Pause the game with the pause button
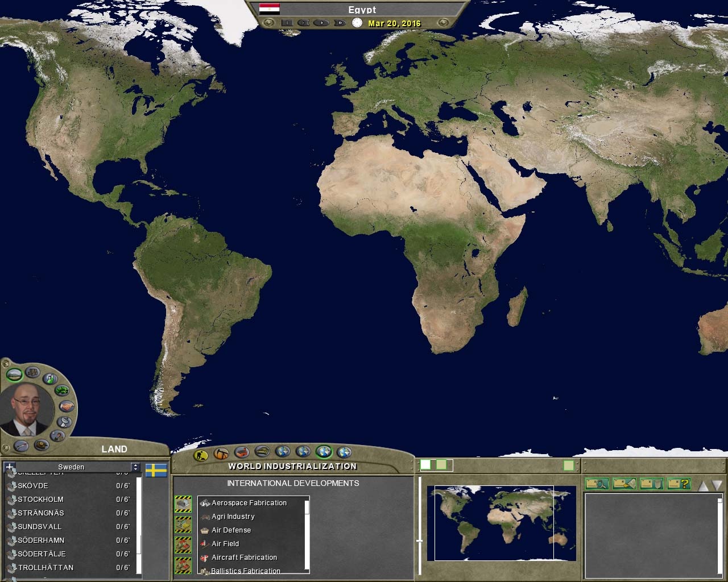 click(x=287, y=23)
